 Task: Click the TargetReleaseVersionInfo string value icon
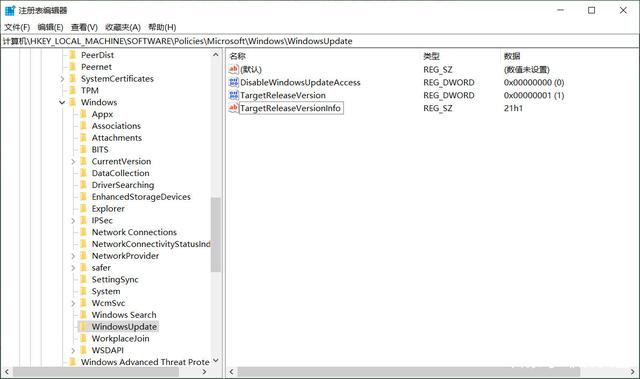[x=233, y=108]
